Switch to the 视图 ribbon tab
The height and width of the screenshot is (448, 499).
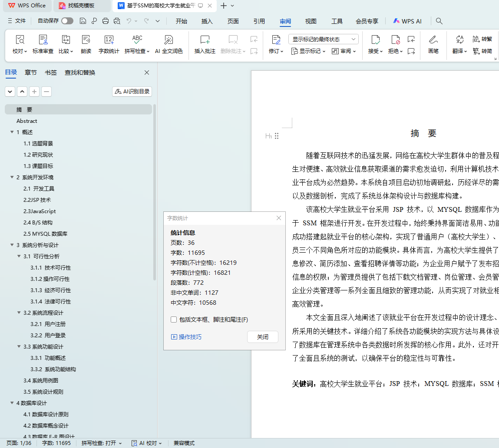click(x=311, y=21)
